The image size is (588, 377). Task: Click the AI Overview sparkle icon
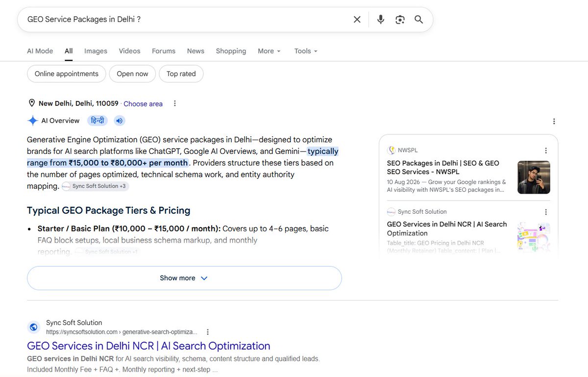(x=32, y=121)
